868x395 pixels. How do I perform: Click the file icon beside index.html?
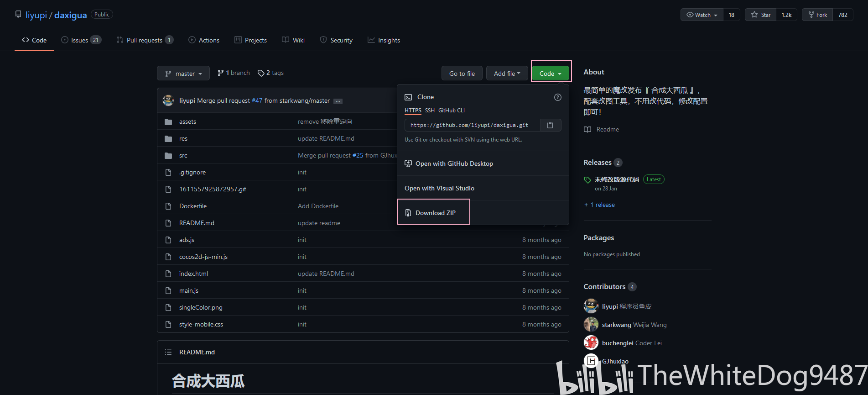pyautogui.click(x=168, y=274)
